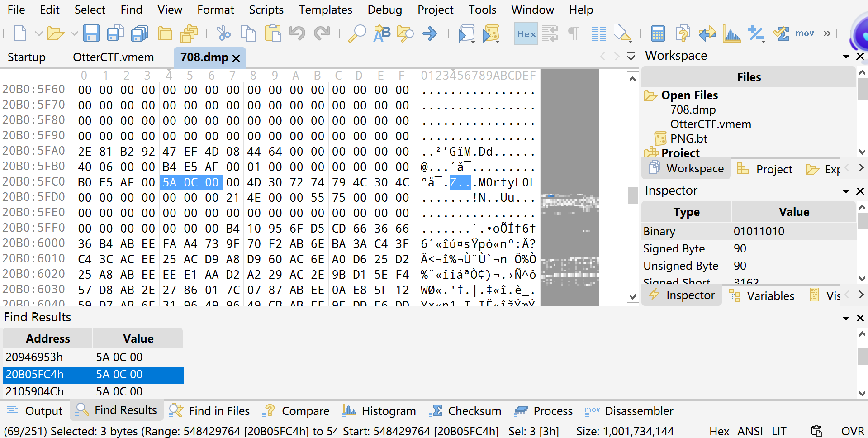
Task: Open the Histogram tool from the toolbar
Action: click(731, 33)
